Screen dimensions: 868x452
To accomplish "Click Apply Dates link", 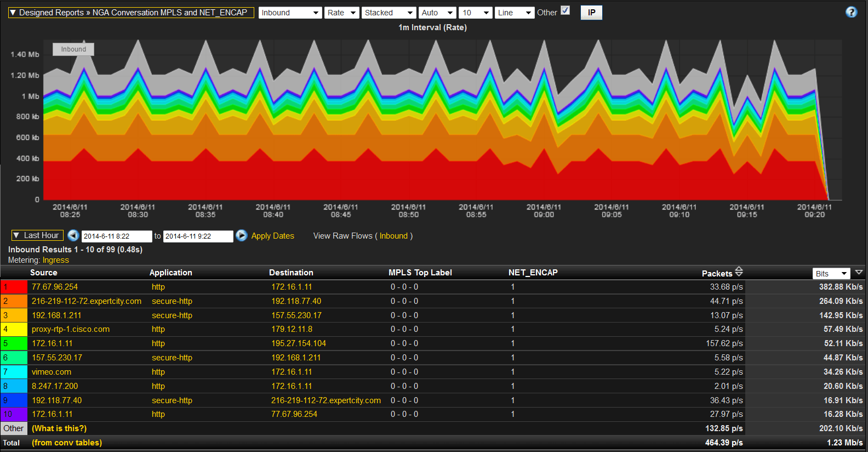I will [x=273, y=236].
